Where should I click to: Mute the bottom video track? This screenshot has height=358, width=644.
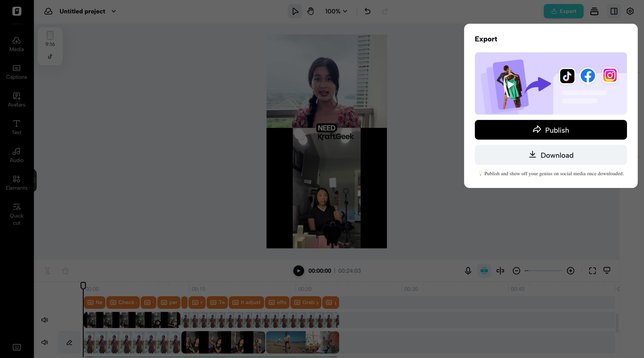[x=44, y=343]
